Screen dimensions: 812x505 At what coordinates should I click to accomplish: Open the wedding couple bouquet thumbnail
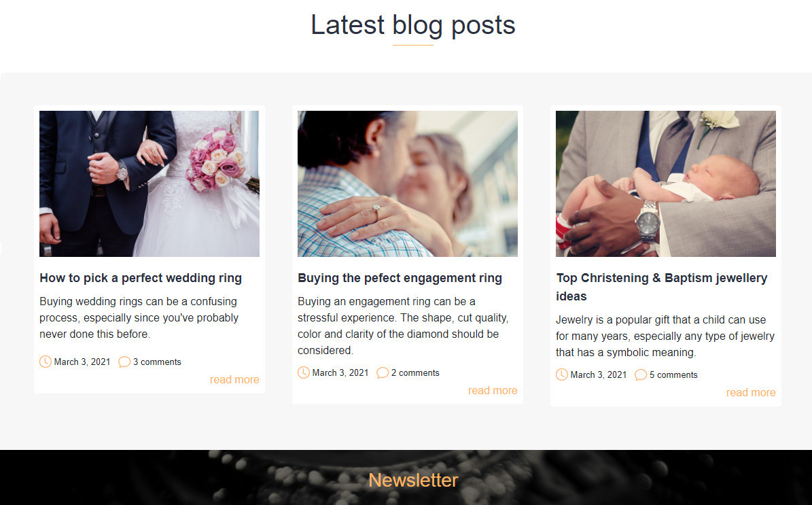149,184
